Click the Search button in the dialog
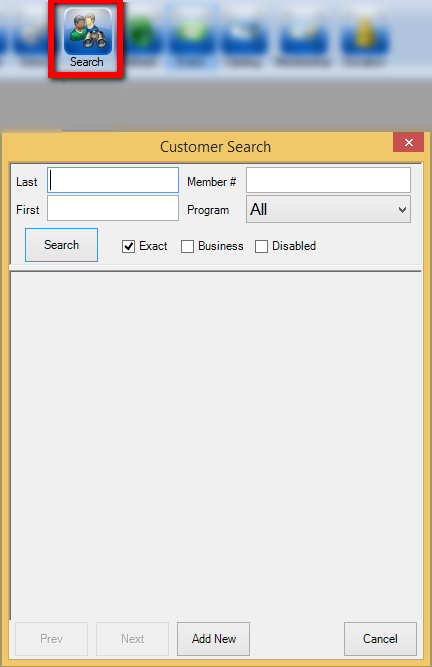Image resolution: width=432 pixels, height=667 pixels. point(61,245)
